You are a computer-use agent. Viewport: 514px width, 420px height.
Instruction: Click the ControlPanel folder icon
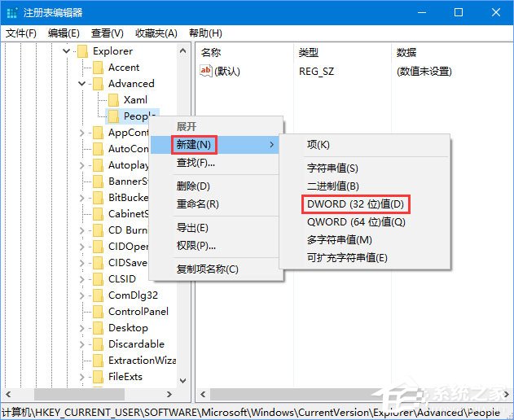point(98,312)
